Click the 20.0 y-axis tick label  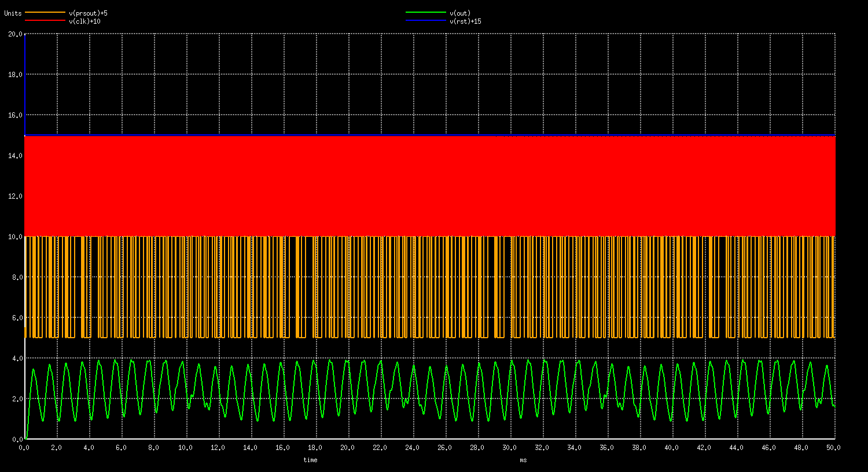click(15, 34)
